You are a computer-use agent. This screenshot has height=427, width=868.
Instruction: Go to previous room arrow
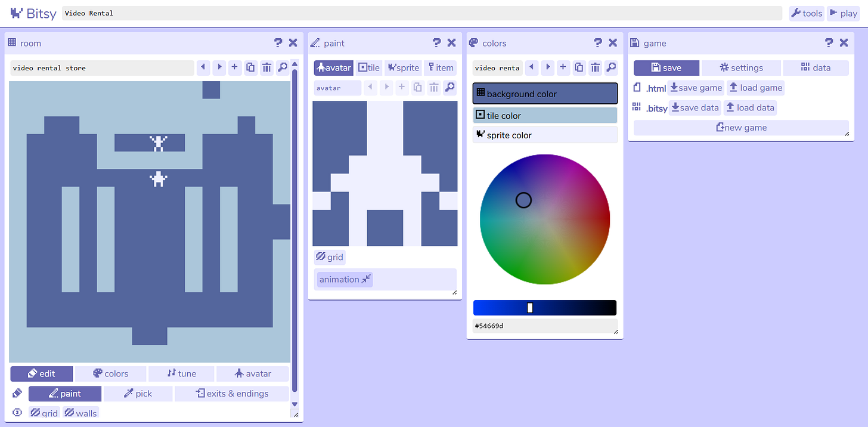(204, 67)
